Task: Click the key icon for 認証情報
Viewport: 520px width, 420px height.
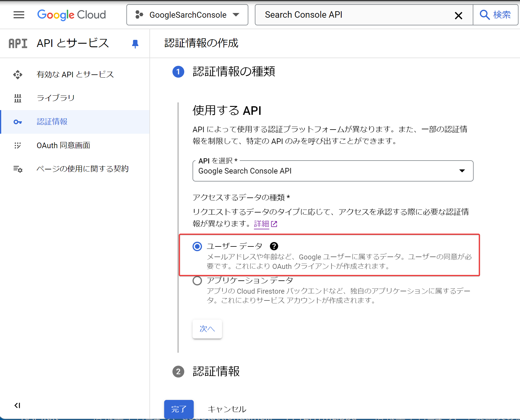Action: pyautogui.click(x=18, y=122)
